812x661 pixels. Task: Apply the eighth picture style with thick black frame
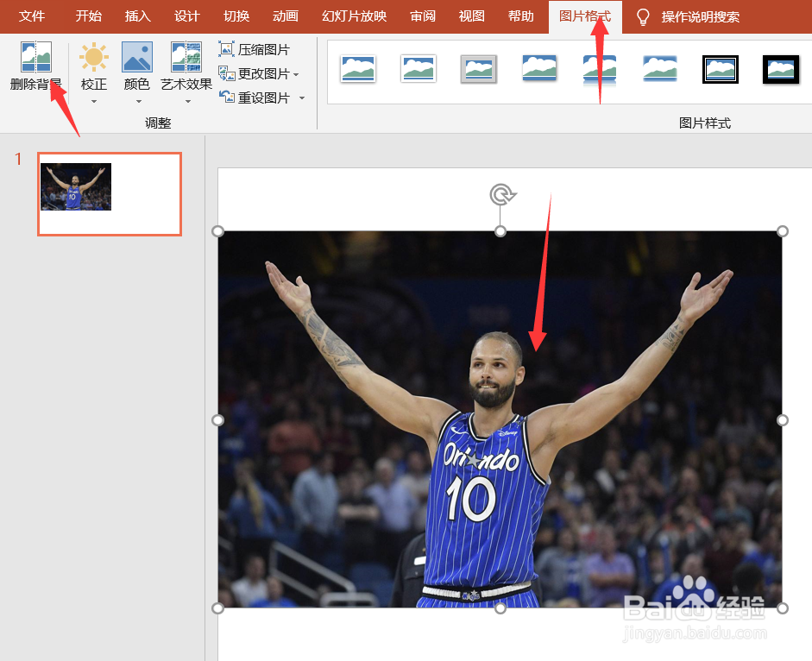coord(781,69)
